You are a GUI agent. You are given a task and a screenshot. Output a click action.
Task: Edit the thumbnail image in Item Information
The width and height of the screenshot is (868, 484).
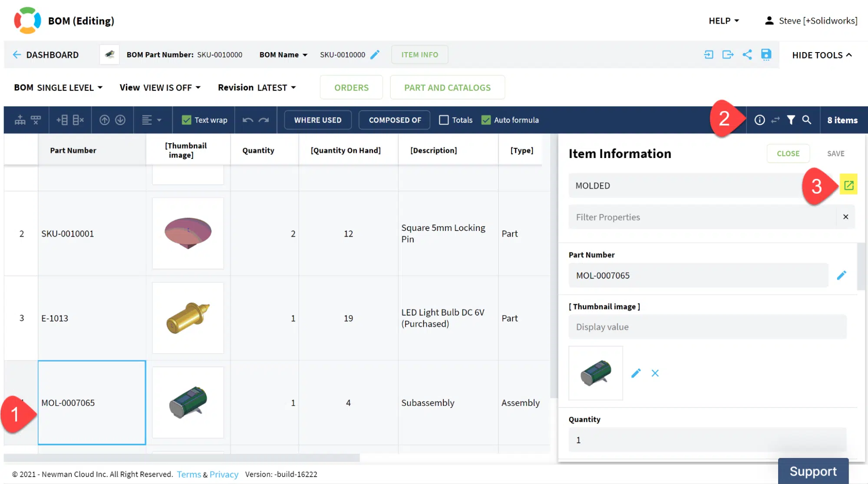(x=636, y=373)
